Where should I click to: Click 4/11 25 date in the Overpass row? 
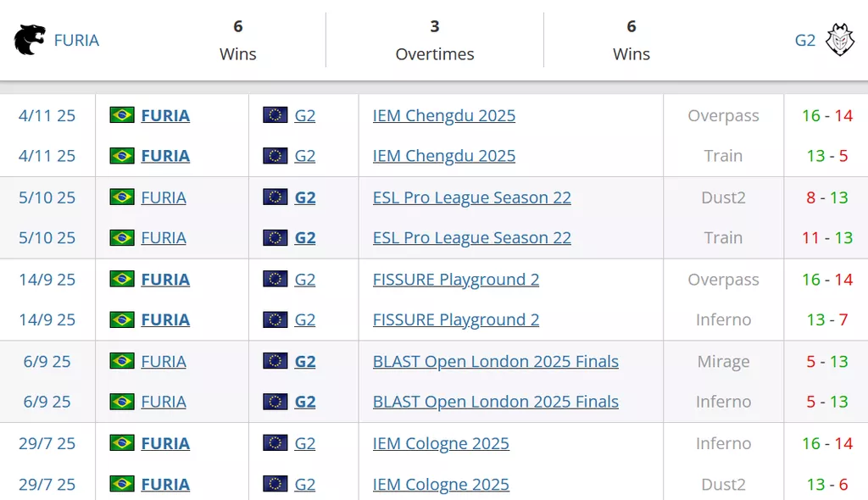[47, 115]
